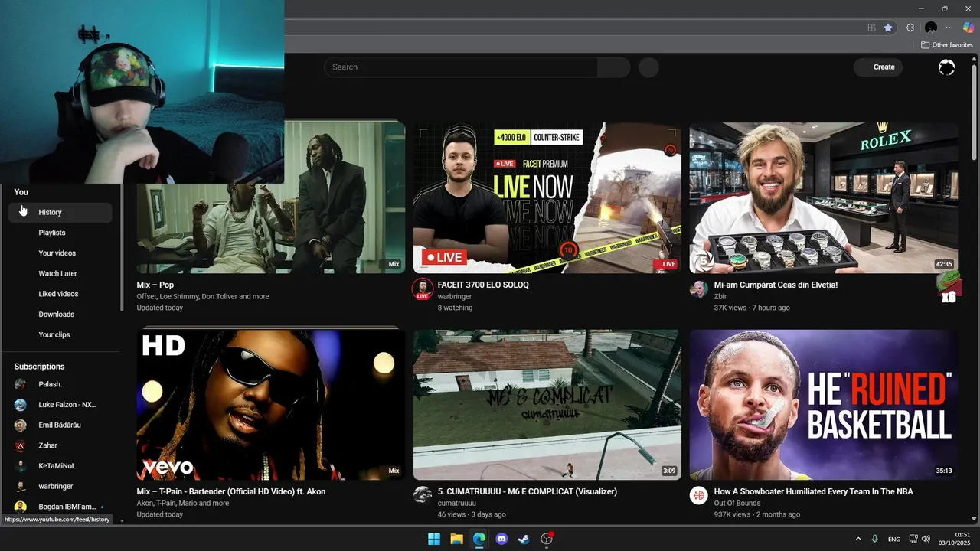980x551 pixels.
Task: Open the Mix – Pop thumbnail
Action: [x=271, y=197]
